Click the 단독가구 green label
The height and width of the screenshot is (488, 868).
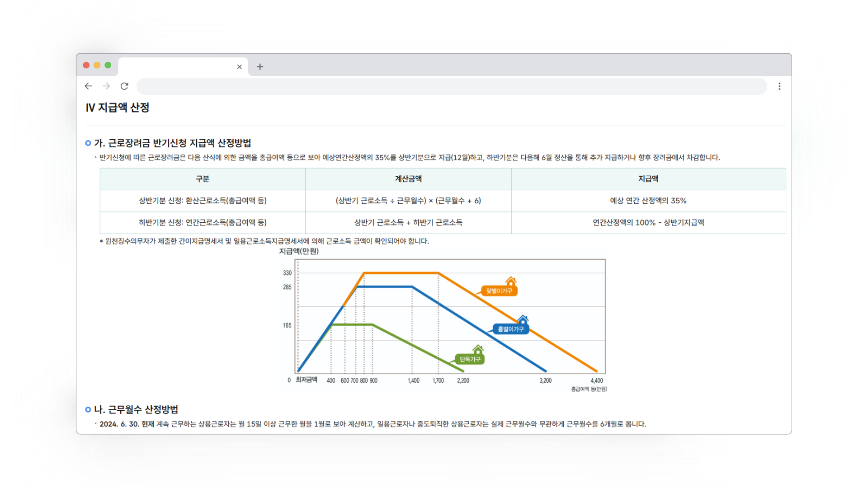pos(470,359)
